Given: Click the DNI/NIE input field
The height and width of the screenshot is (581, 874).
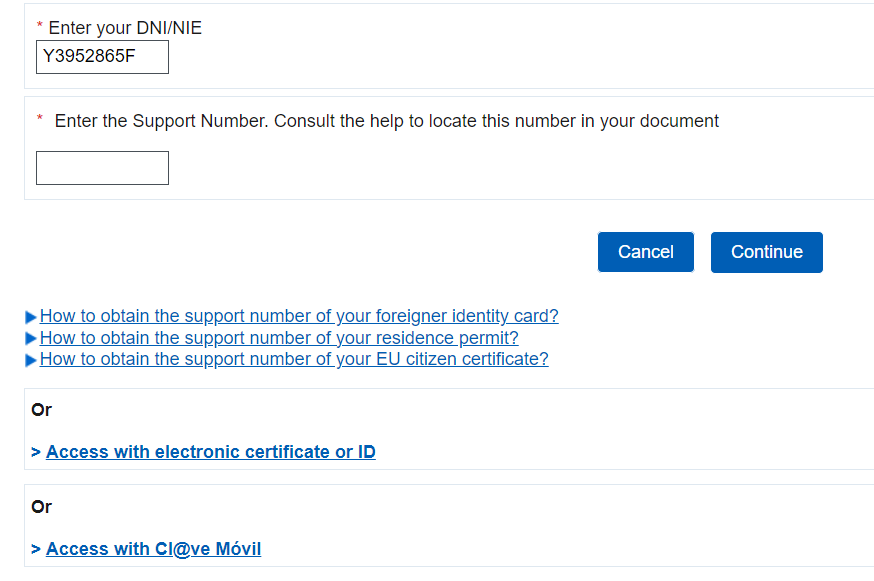Looking at the screenshot, I should (102, 57).
